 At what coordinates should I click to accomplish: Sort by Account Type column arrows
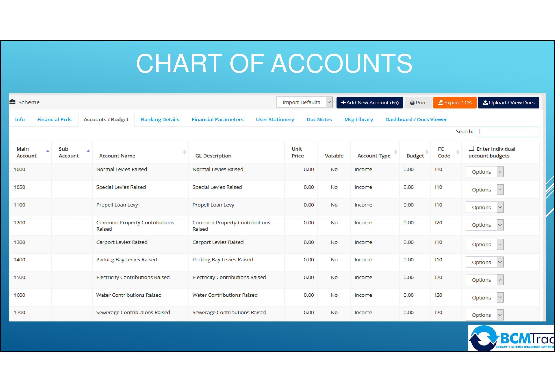(x=396, y=152)
